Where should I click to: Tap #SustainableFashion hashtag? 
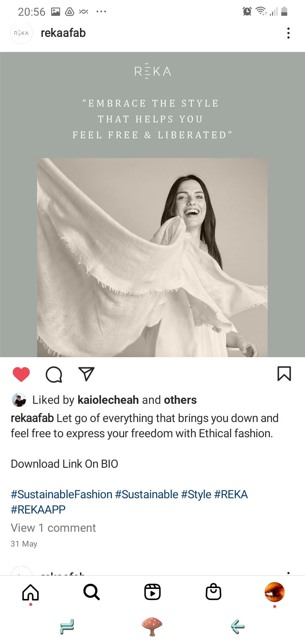click(61, 494)
